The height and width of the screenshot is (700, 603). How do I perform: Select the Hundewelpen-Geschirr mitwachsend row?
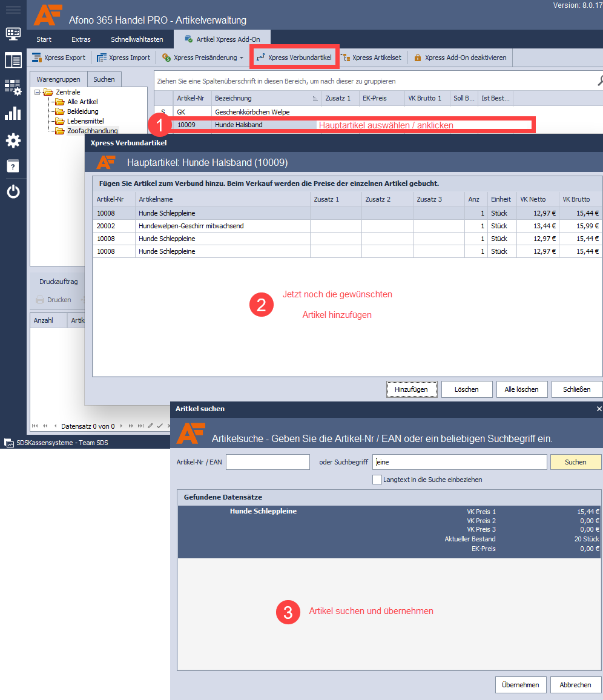[x=348, y=226]
